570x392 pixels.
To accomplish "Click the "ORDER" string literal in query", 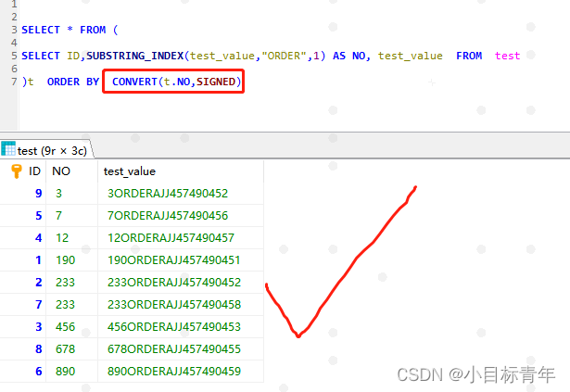I will (x=284, y=56).
